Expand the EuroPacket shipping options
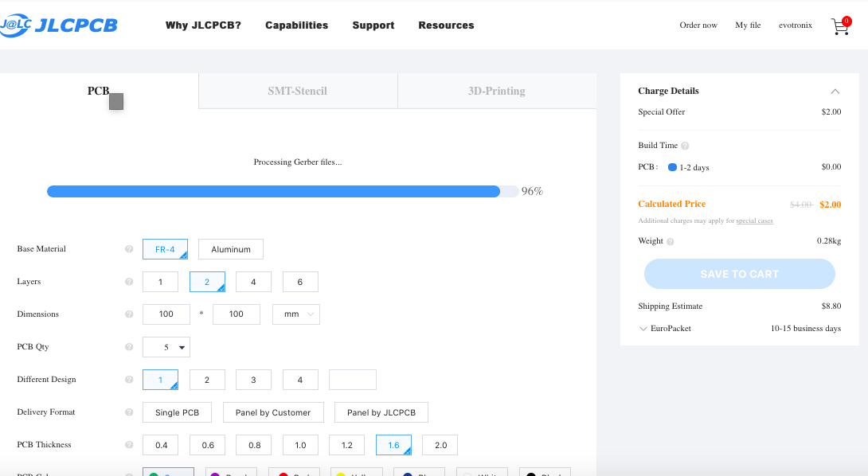This screenshot has width=868, height=476. pos(643,329)
